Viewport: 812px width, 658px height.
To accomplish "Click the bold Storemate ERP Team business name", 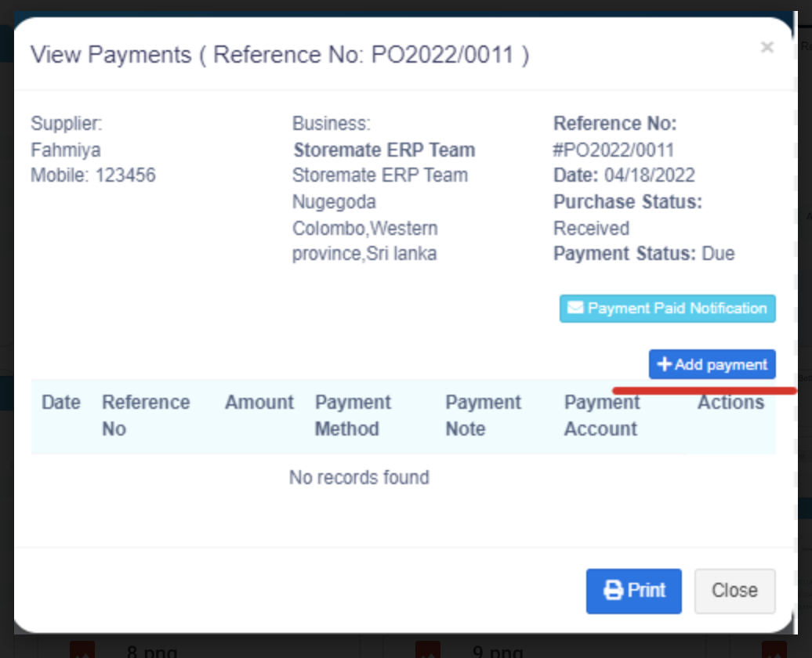I will coord(384,150).
